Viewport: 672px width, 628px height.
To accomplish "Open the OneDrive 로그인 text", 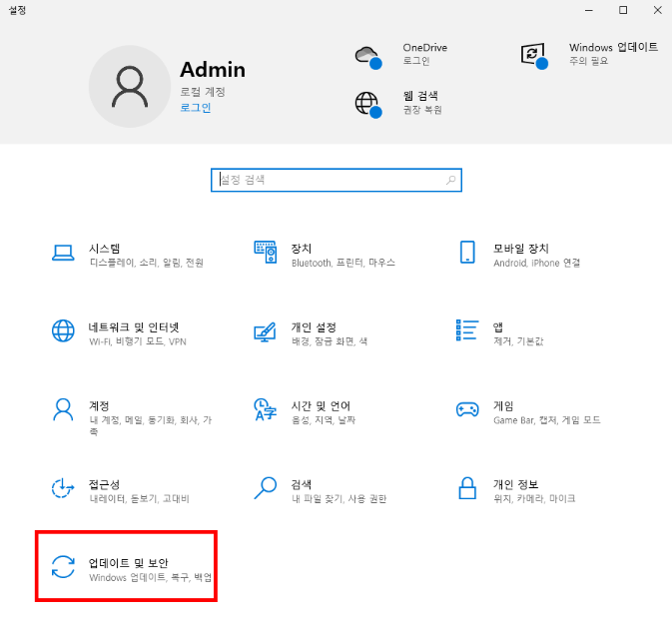I will point(415,61).
